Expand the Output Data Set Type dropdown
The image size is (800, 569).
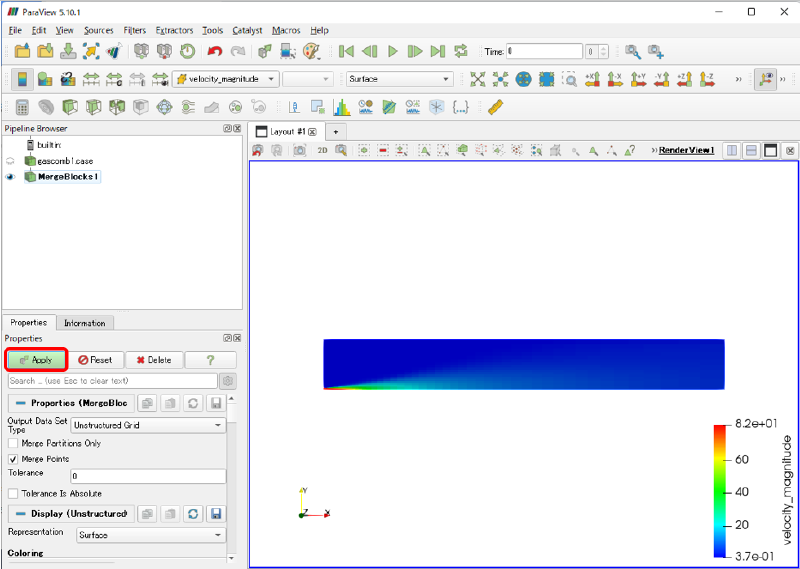pos(147,425)
